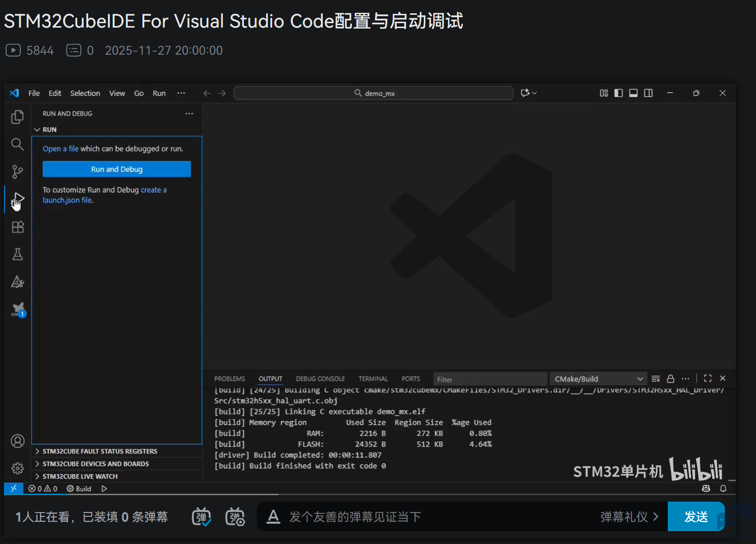This screenshot has height=544, width=756.
Task: Switch to the PROBLEMS tab
Action: [230, 378]
